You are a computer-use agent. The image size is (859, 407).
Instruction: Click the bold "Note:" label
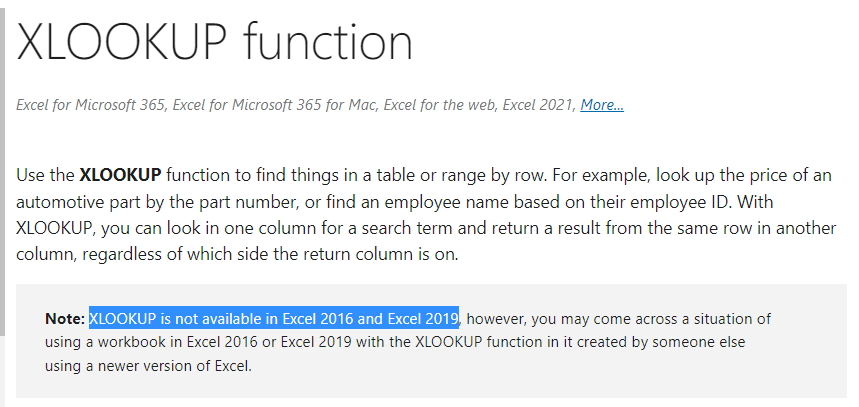(x=65, y=319)
